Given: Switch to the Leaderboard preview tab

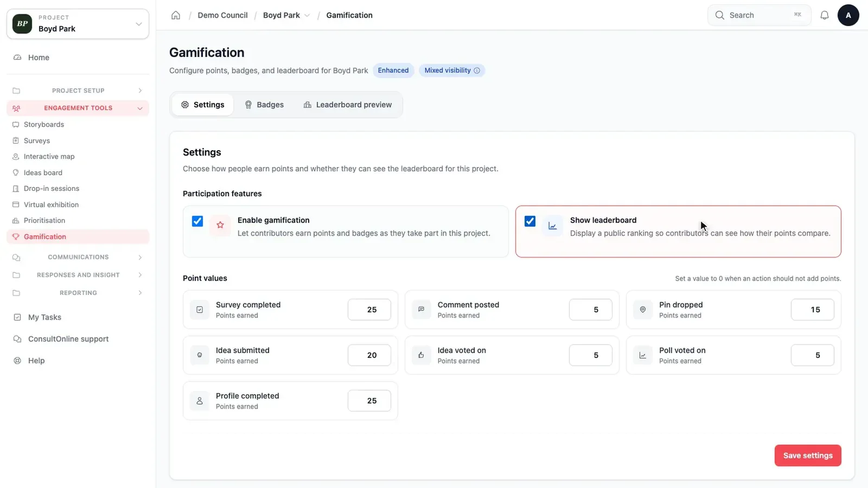Looking at the screenshot, I should click(347, 105).
